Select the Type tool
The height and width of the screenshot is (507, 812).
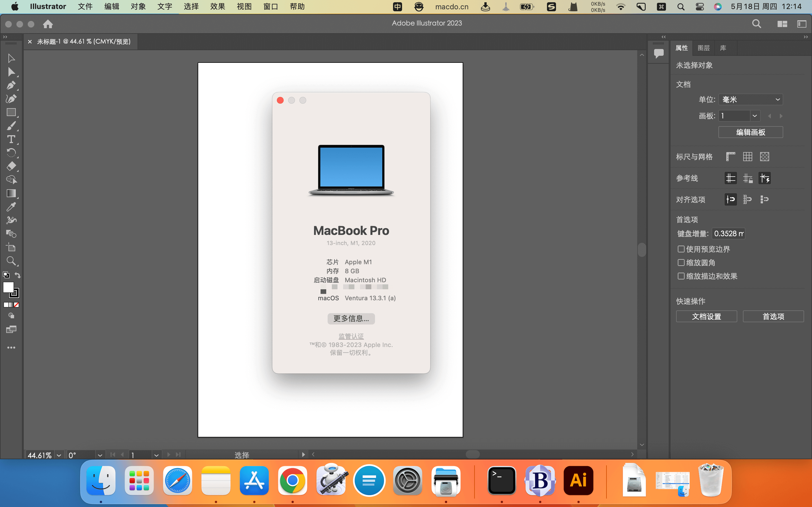click(11, 139)
